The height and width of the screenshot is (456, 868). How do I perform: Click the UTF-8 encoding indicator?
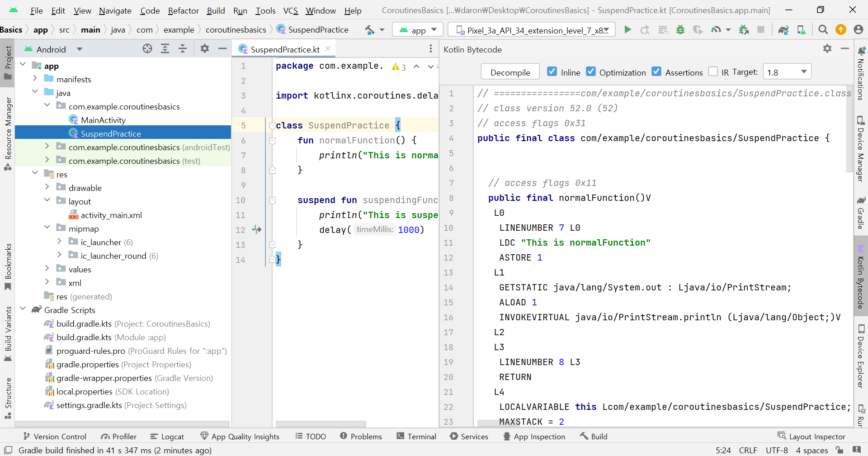click(x=777, y=450)
